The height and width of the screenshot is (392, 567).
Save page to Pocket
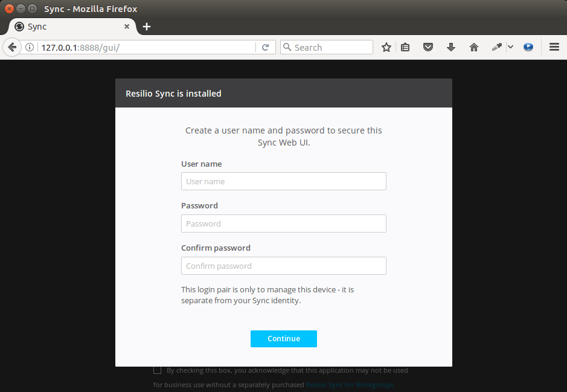click(428, 47)
